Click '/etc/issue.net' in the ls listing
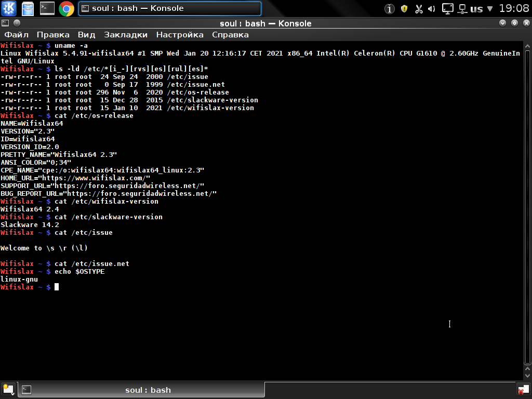 coord(196,85)
